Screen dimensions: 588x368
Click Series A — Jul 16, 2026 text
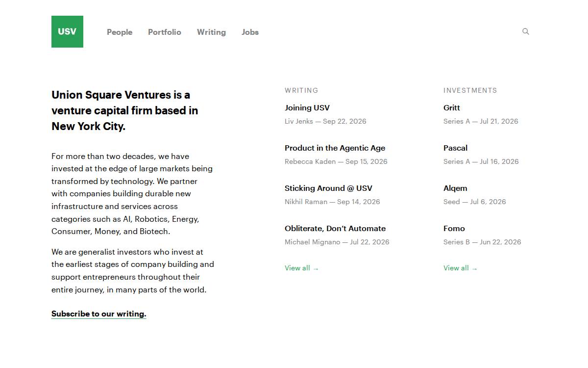click(x=481, y=161)
